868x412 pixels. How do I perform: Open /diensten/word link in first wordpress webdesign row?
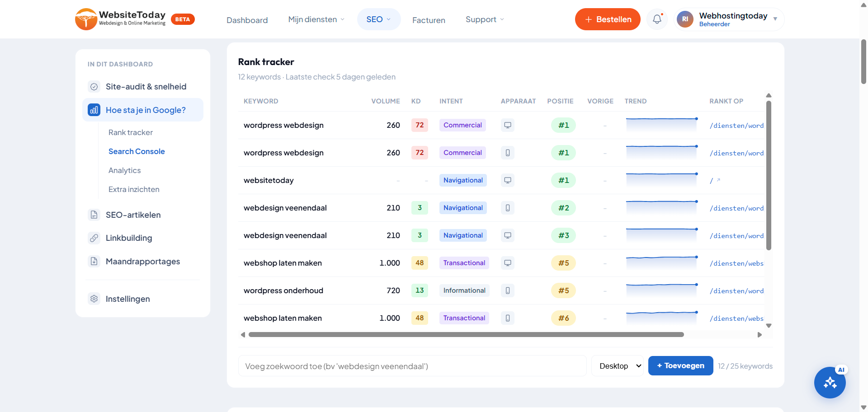[736, 126]
